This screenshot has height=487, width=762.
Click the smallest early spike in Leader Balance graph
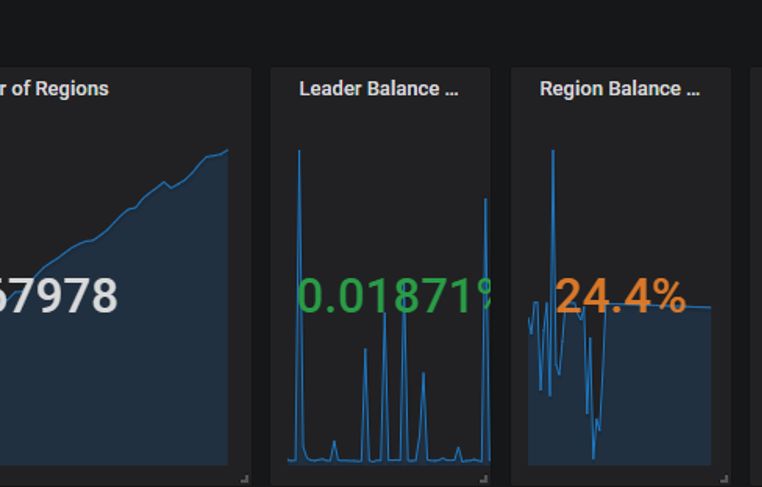point(334,442)
